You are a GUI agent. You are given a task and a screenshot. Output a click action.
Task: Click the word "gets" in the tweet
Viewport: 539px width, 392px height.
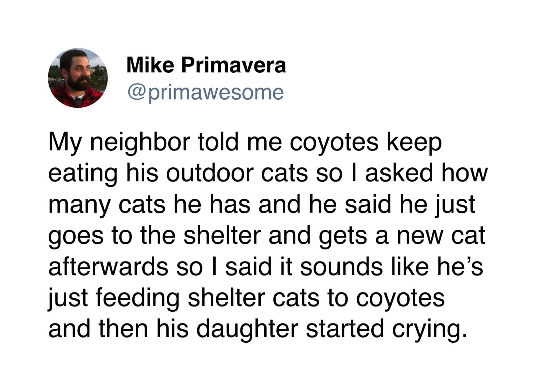point(343,236)
